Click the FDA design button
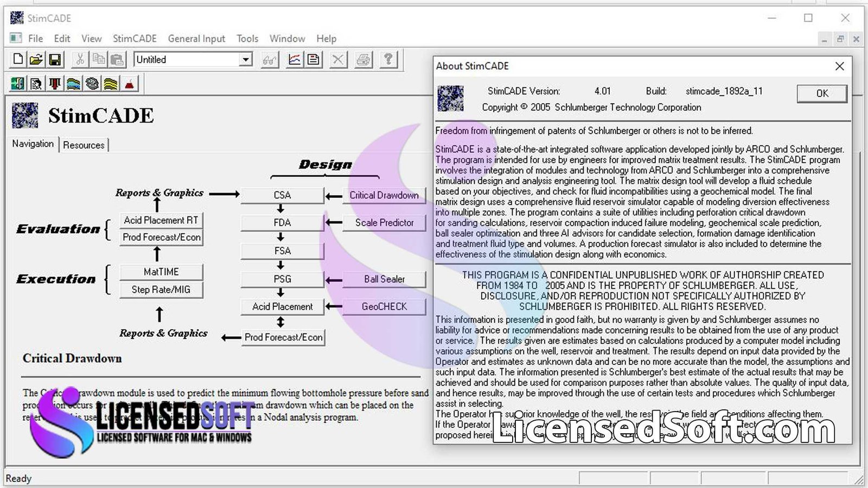The image size is (868, 488). 282,223
